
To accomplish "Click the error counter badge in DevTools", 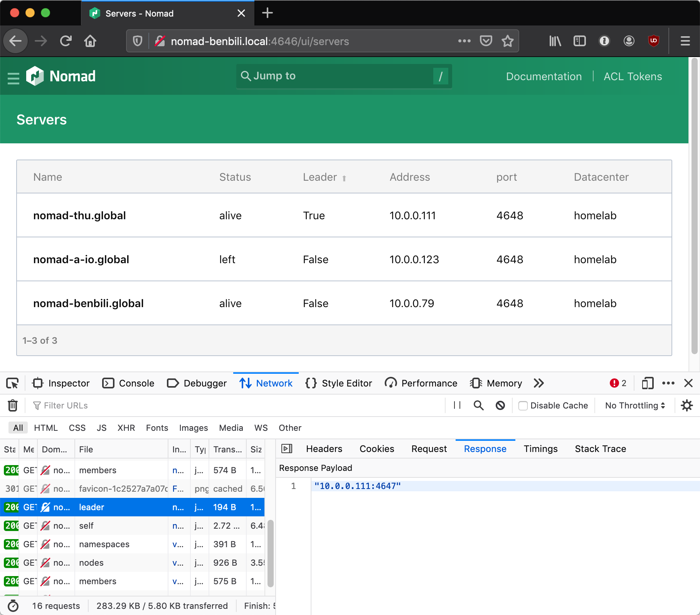I will (618, 383).
